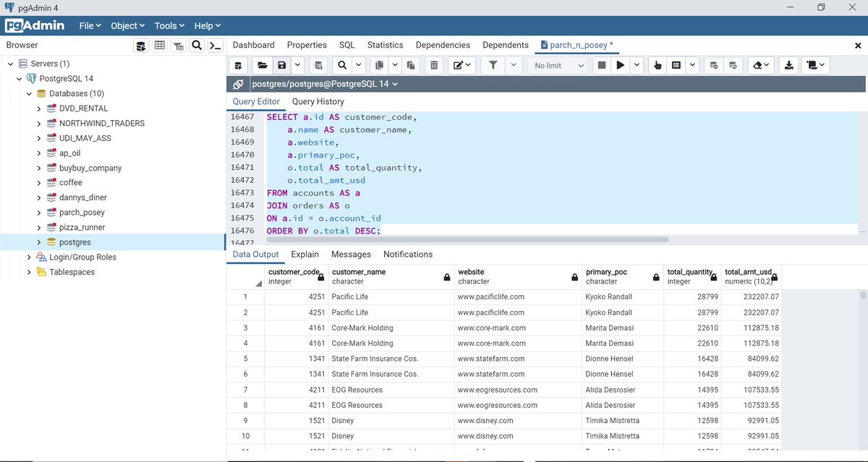Open the Object menu
Viewport: 868px width, 462px height.
127,25
